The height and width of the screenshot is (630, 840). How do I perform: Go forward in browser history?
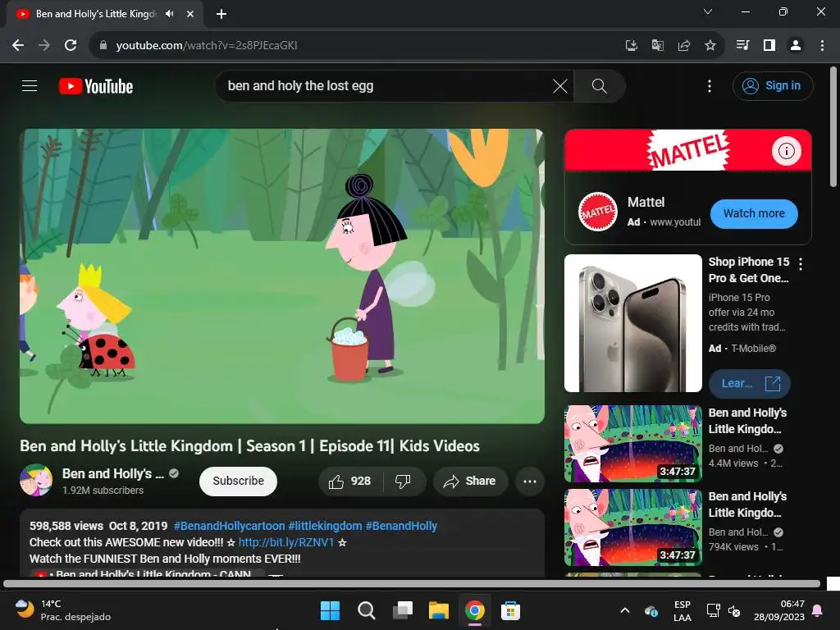coord(44,46)
